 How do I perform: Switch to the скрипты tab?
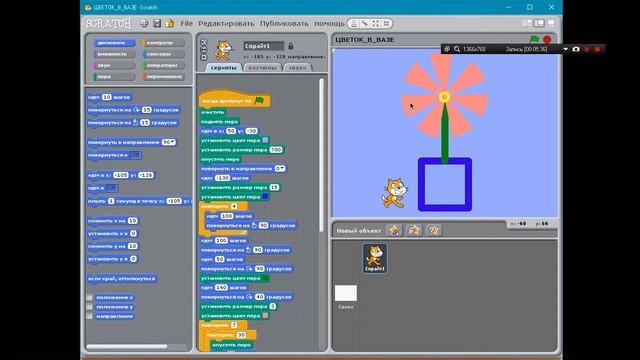224,68
